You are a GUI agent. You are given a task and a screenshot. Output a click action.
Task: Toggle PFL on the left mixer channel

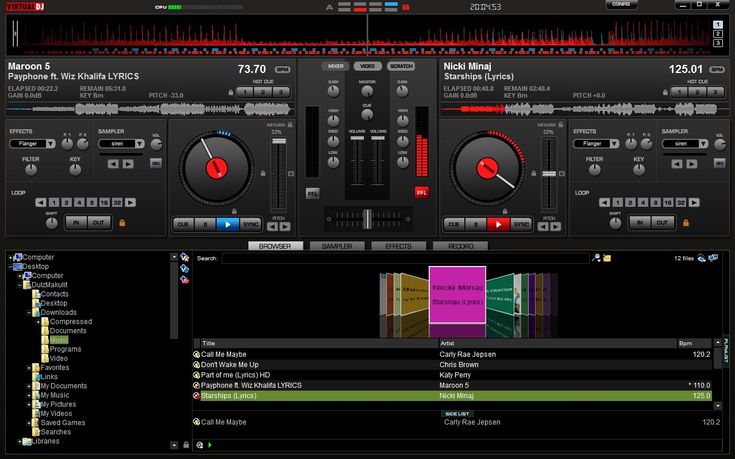tap(313, 192)
